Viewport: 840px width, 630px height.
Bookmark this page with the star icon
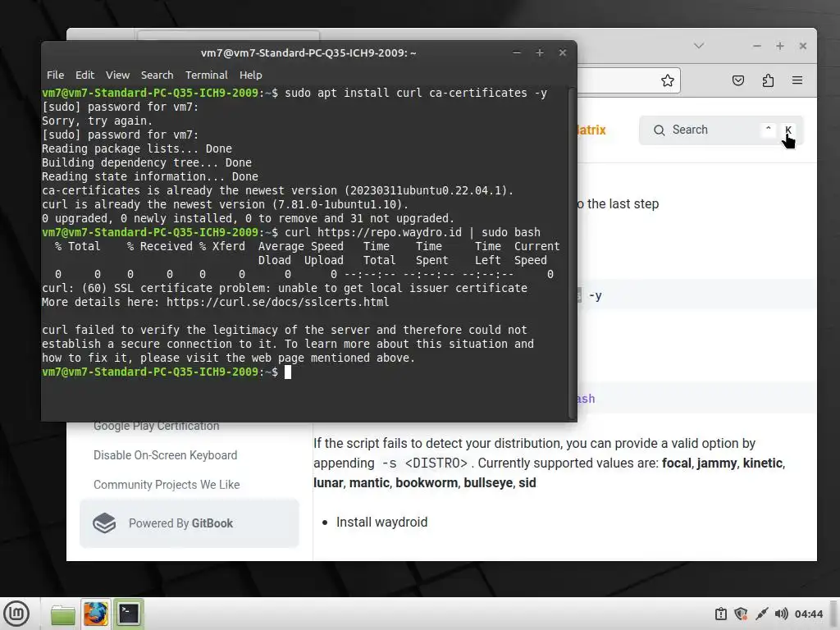[x=668, y=81]
